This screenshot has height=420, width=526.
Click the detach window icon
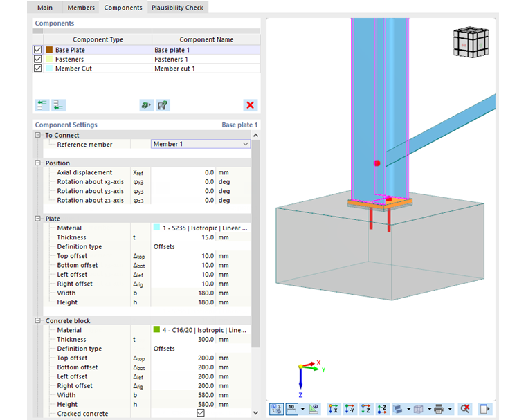(484, 409)
